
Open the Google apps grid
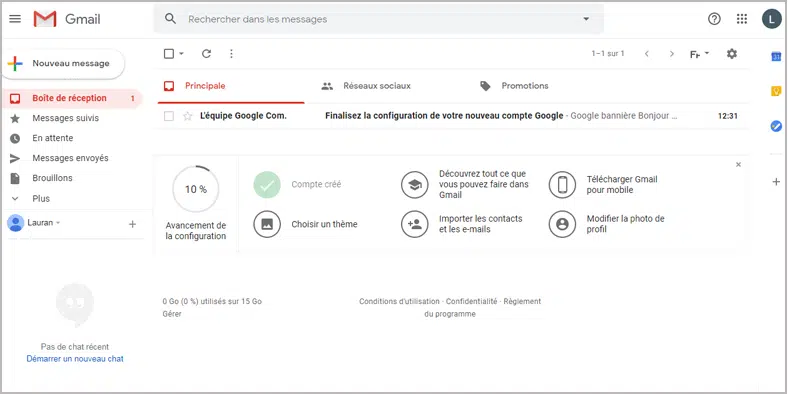tap(742, 19)
